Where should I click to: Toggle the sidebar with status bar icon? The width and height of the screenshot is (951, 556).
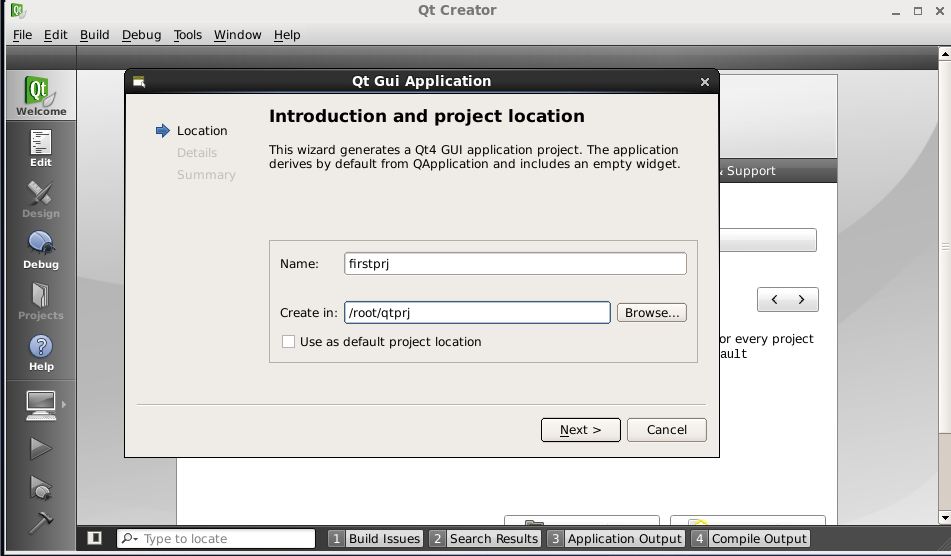tap(94, 538)
